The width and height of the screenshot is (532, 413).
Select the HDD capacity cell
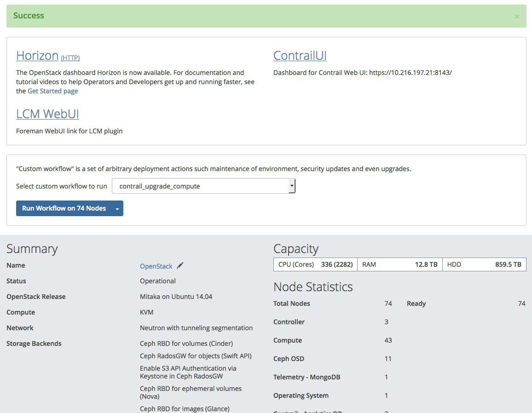pyautogui.click(x=484, y=264)
